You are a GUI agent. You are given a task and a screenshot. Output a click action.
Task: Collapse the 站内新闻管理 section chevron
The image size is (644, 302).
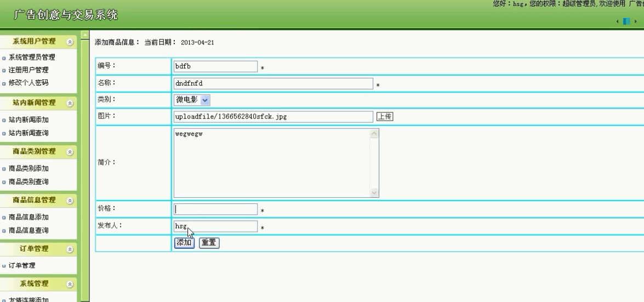[x=70, y=103]
